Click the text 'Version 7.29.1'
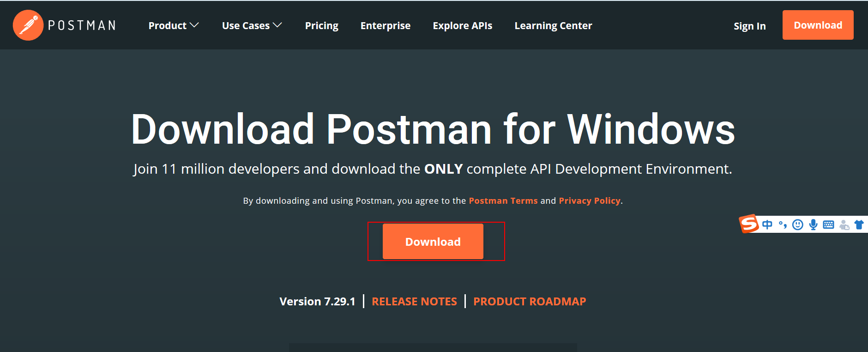 317,302
